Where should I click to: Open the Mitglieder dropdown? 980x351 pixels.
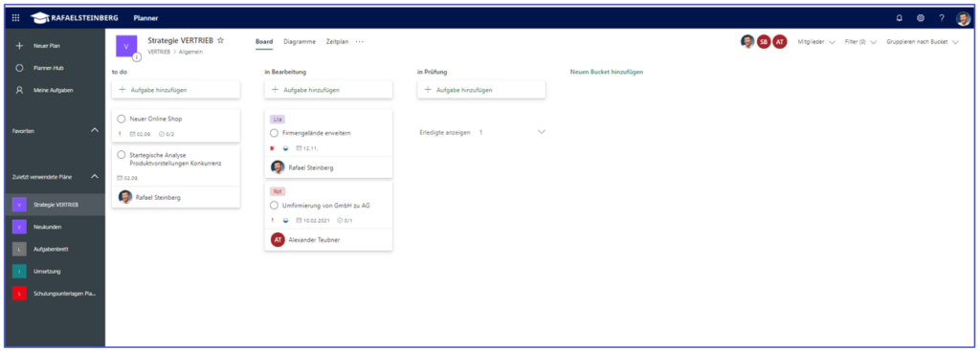pos(816,42)
